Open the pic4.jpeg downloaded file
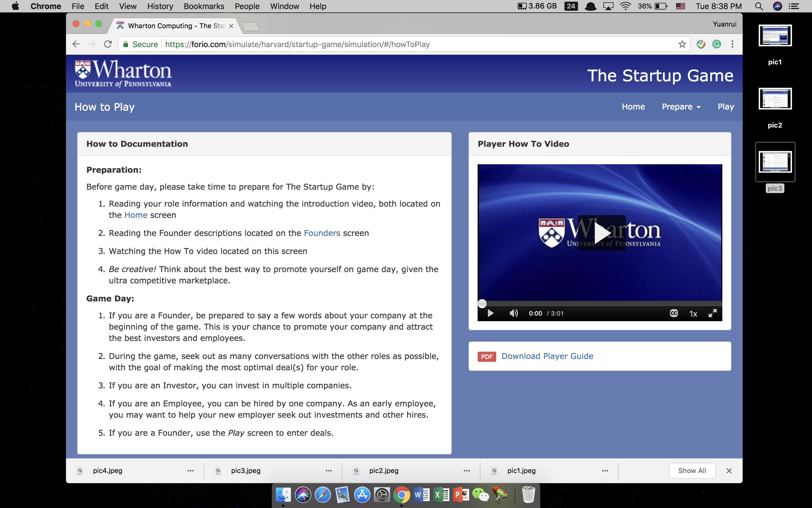 click(x=107, y=471)
